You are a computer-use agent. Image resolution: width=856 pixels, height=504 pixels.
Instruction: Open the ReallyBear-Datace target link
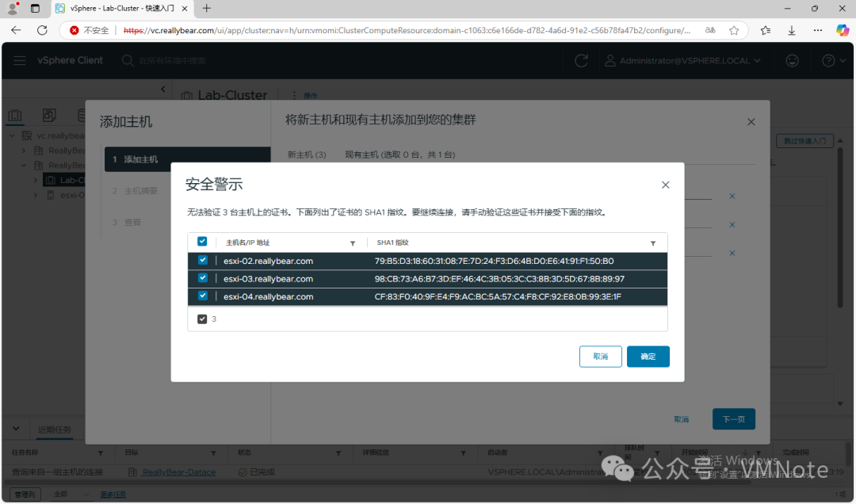(178, 472)
